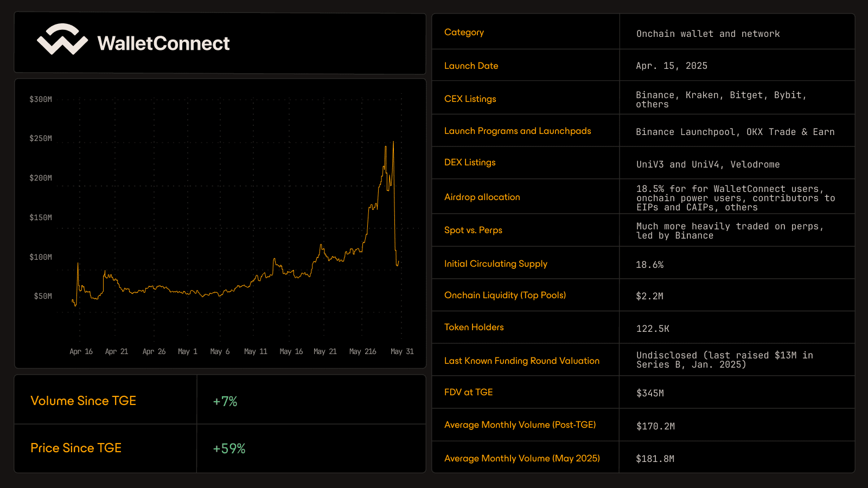Click the May 6 date label
Screen dimensions: 868x488
pyautogui.click(x=220, y=351)
